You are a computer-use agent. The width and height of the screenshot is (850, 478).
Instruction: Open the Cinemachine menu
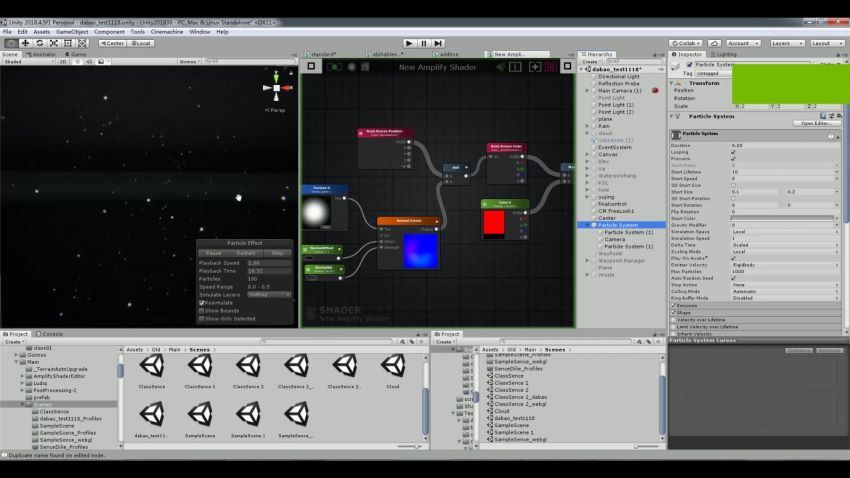coord(167,32)
